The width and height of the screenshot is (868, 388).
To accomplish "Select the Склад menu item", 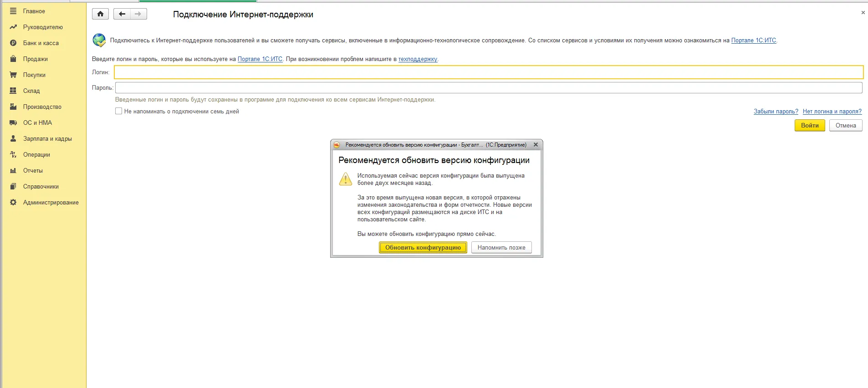I will point(31,91).
